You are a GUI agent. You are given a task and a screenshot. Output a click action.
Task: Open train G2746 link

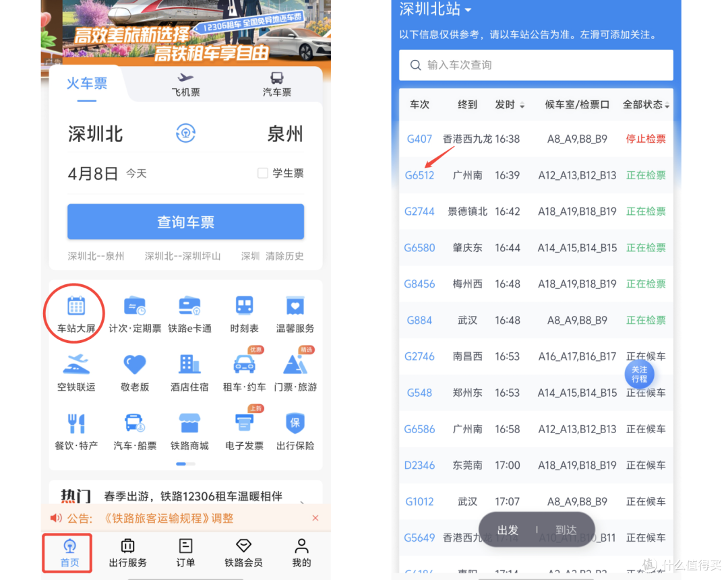419,356
